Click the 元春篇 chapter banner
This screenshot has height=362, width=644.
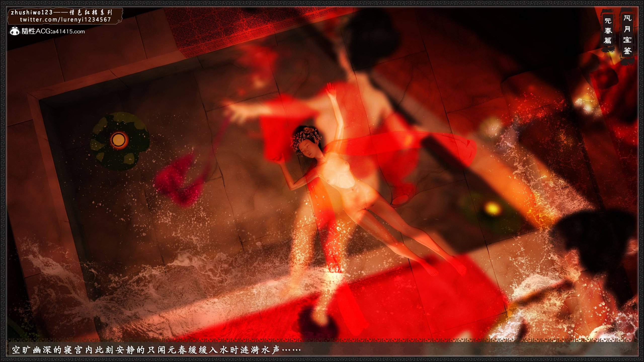(x=608, y=31)
